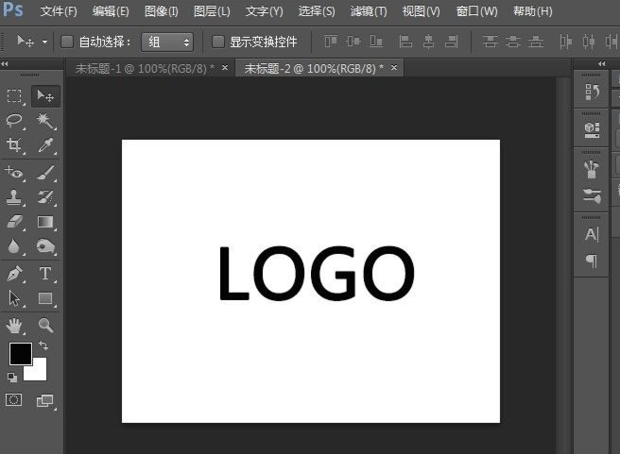Align top edges of layers
The image size is (620, 454).
tap(330, 41)
